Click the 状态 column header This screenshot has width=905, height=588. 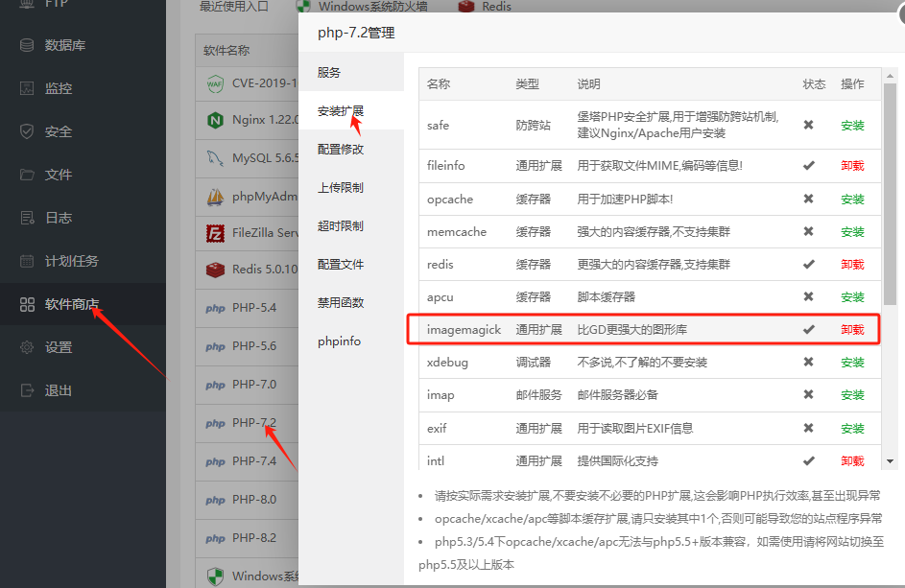coord(814,83)
